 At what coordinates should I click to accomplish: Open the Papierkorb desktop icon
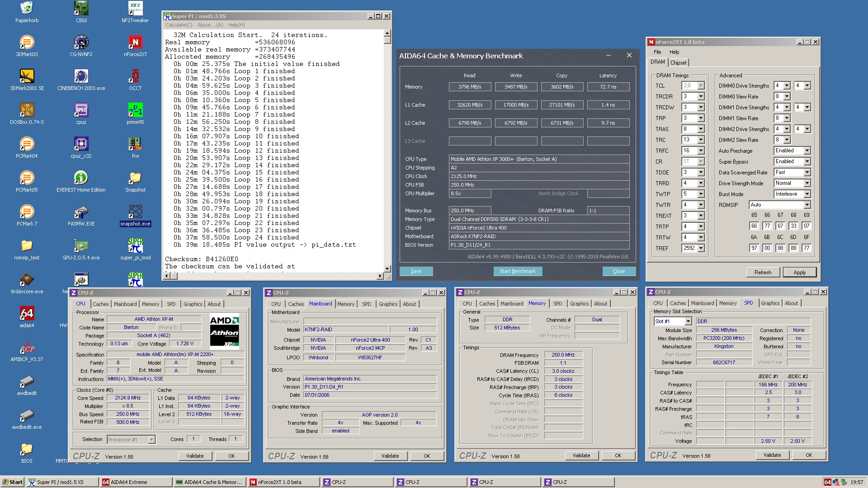tap(27, 12)
